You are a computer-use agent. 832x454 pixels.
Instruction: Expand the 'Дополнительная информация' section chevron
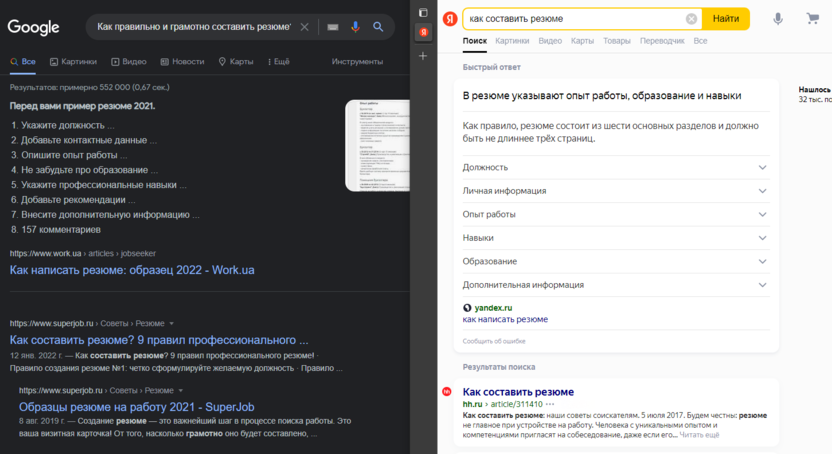coord(762,285)
